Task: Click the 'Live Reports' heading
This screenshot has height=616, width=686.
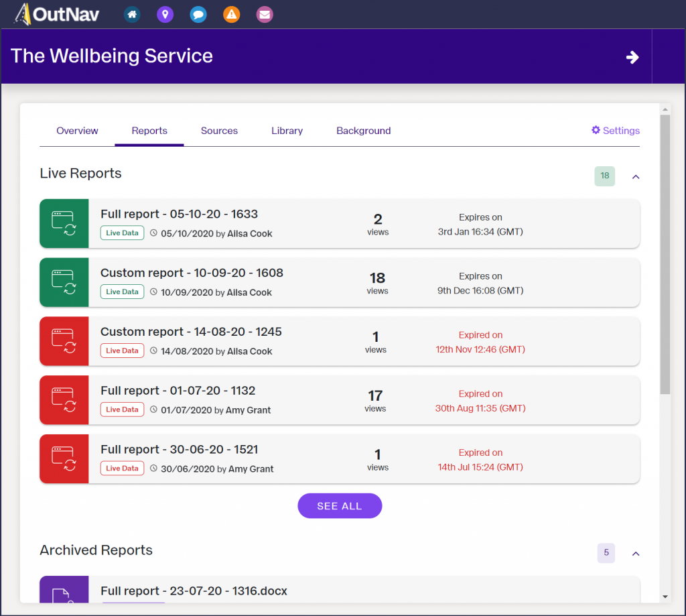Action: [x=80, y=174]
